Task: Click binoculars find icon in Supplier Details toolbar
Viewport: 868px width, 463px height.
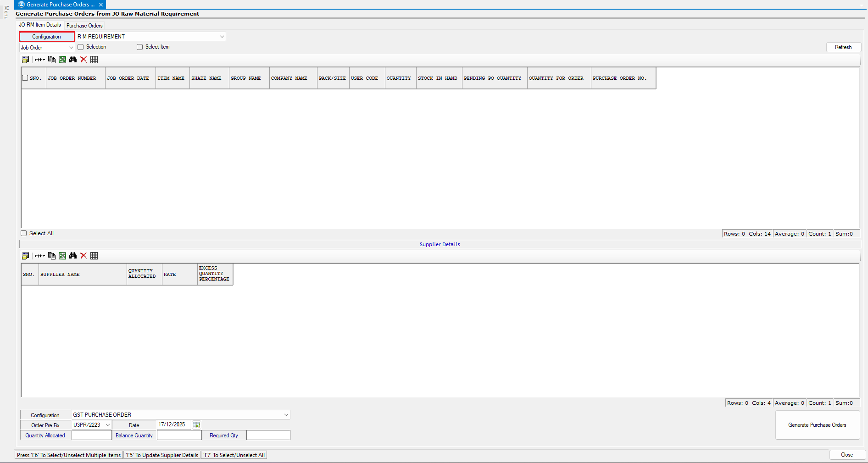Action: pos(73,256)
